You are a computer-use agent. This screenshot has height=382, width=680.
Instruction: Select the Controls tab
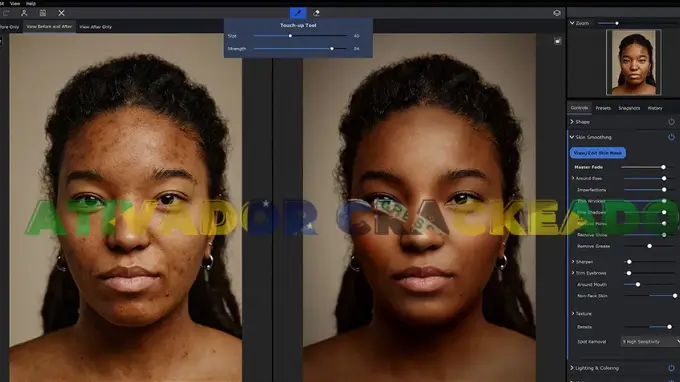579,108
